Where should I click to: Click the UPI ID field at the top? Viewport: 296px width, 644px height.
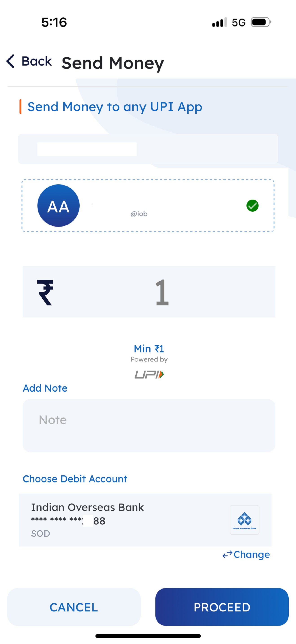pyautogui.click(x=148, y=149)
